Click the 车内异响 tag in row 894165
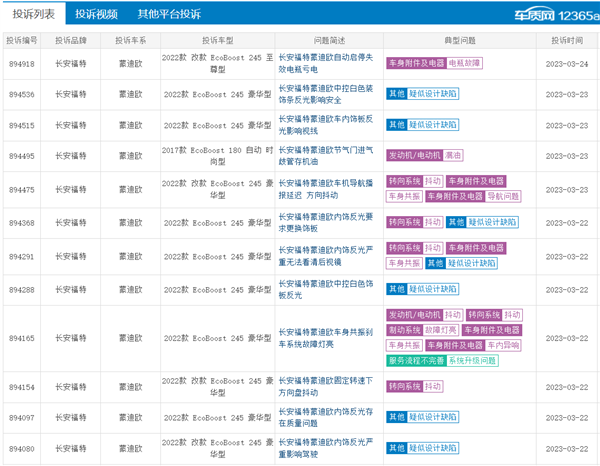Screen dimensions: 600x466 tap(503, 345)
